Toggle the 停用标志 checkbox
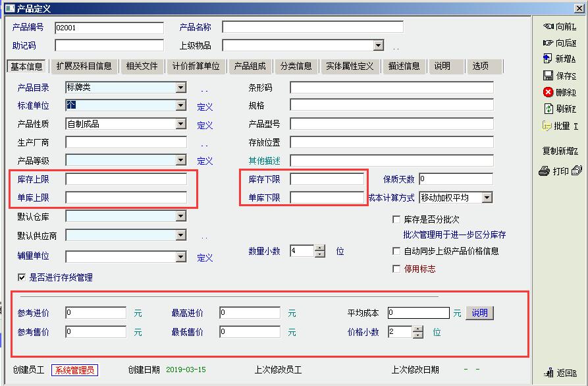The width and height of the screenshot is (588, 386). [396, 269]
